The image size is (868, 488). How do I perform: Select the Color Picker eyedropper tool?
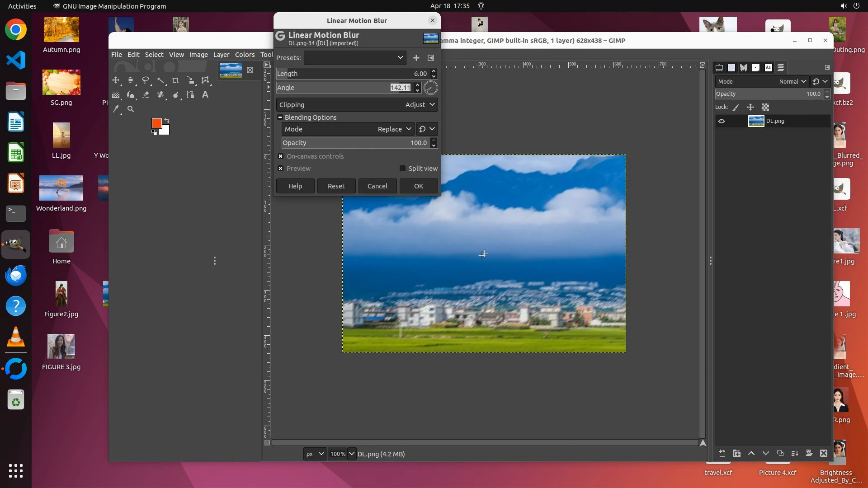click(116, 109)
